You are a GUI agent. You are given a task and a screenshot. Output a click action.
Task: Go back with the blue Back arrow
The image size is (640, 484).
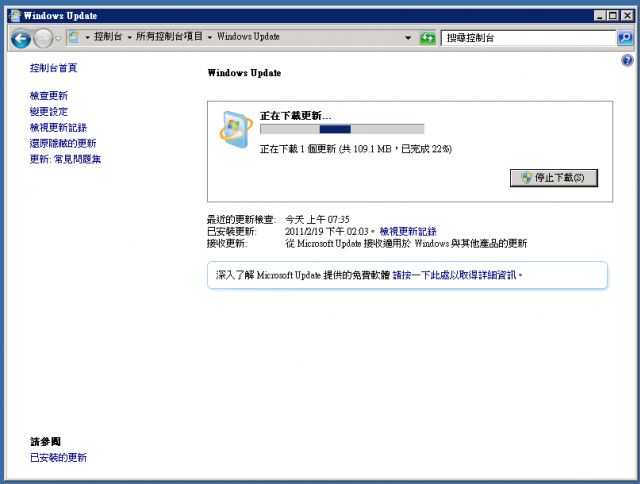tap(21, 39)
